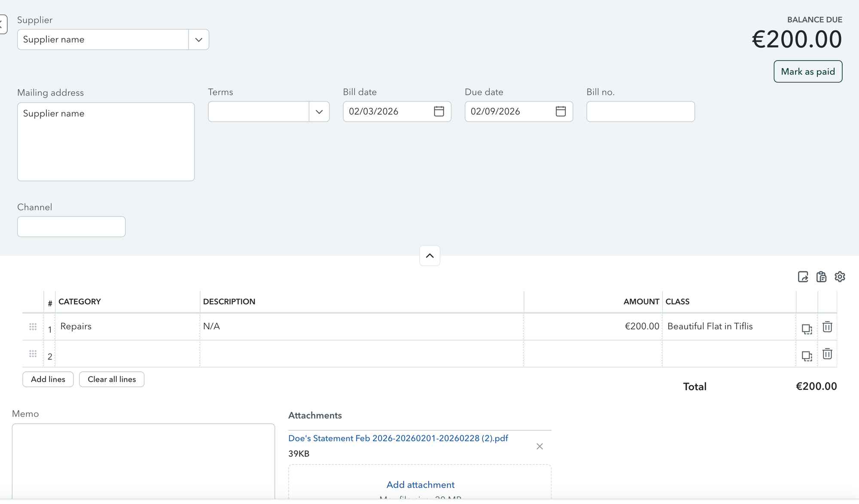859x504 pixels.
Task: Click the copy line icon for row 2
Action: tap(807, 356)
